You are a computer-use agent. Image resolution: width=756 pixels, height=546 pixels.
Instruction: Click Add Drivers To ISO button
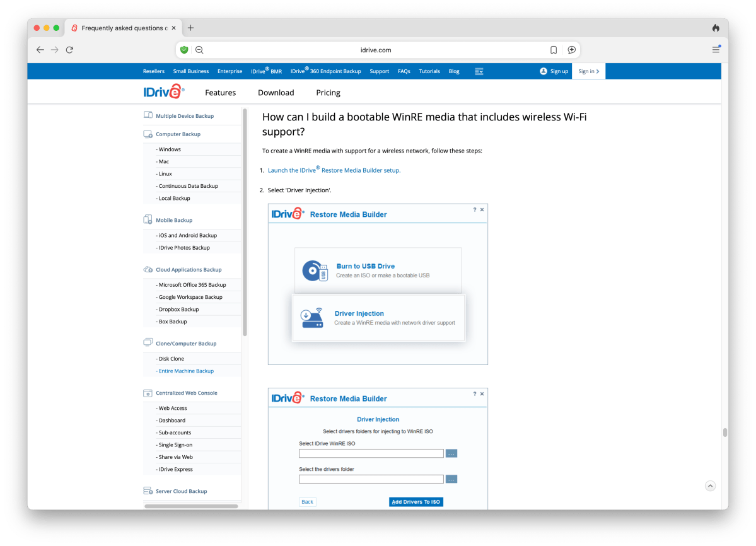pyautogui.click(x=416, y=502)
